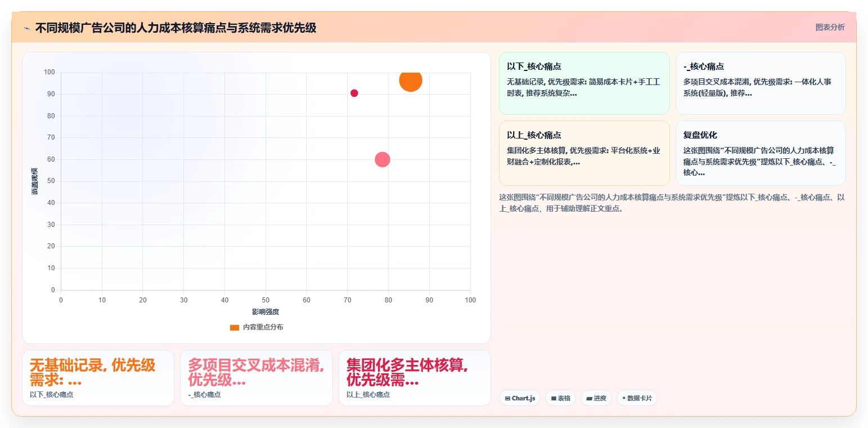868x428 pixels.
Task: Click the 表格 chip icon
Action: [x=554, y=398]
